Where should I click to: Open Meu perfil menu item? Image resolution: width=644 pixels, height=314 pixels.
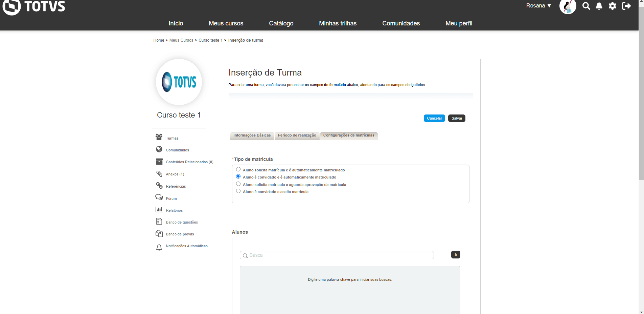point(459,23)
